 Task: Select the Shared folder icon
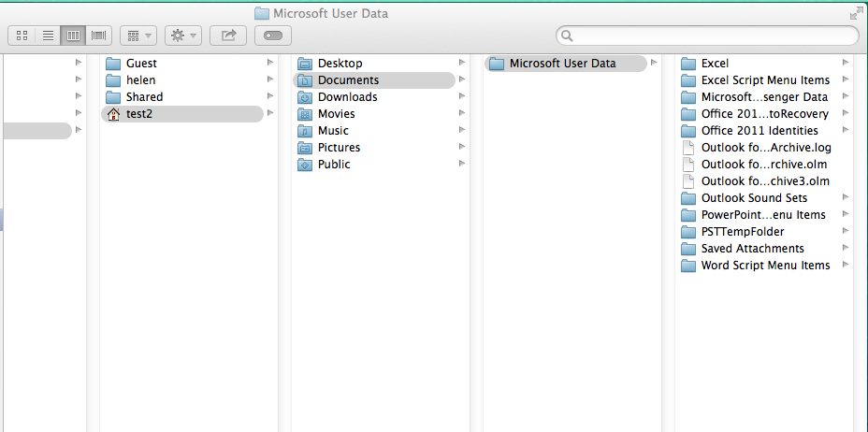[x=113, y=97]
